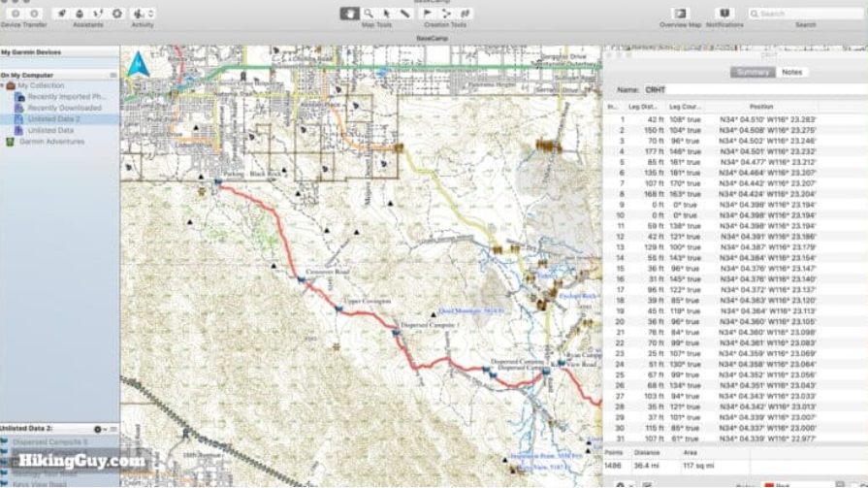Image resolution: width=868 pixels, height=488 pixels.
Task: Click the Upper Covington waypoint flag
Action: pyautogui.click(x=338, y=309)
